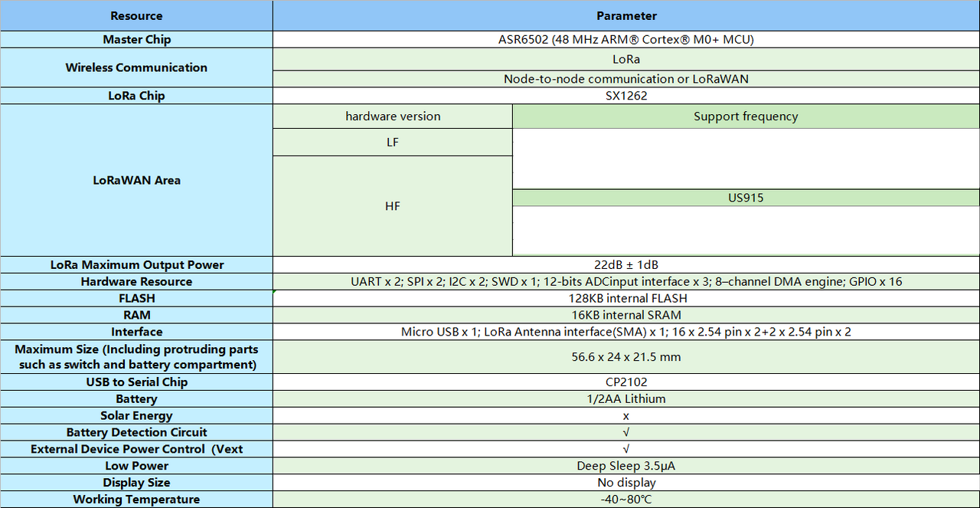
Task: Click the ASR6502 MCU description cell
Action: tap(626, 39)
